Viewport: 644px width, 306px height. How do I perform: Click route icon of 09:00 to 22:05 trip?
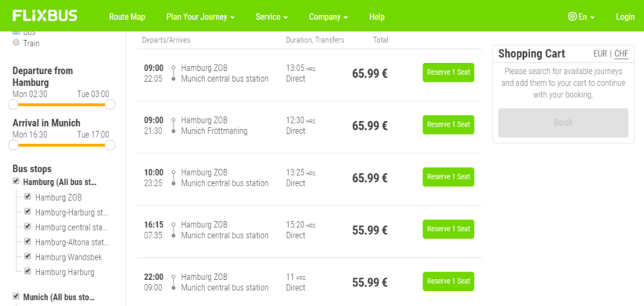[174, 73]
